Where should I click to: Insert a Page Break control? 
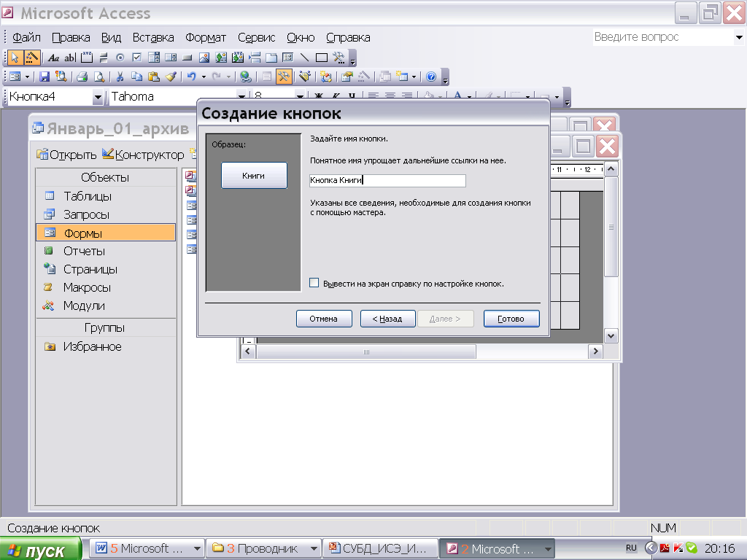[255, 58]
